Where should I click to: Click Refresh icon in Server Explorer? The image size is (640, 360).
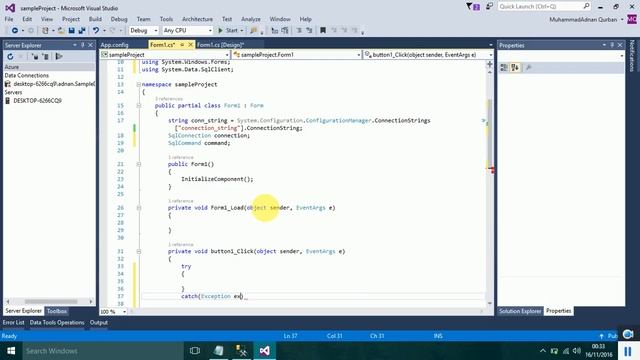[10, 57]
